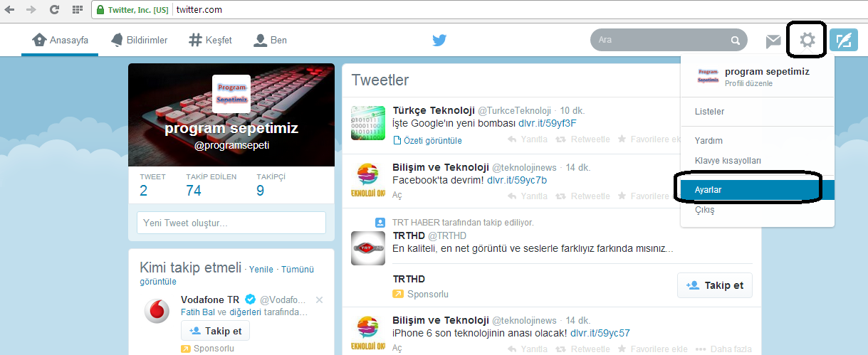868x355 pixels.
Task: Click the TRTHD Sponsorlu icon
Action: click(x=398, y=294)
